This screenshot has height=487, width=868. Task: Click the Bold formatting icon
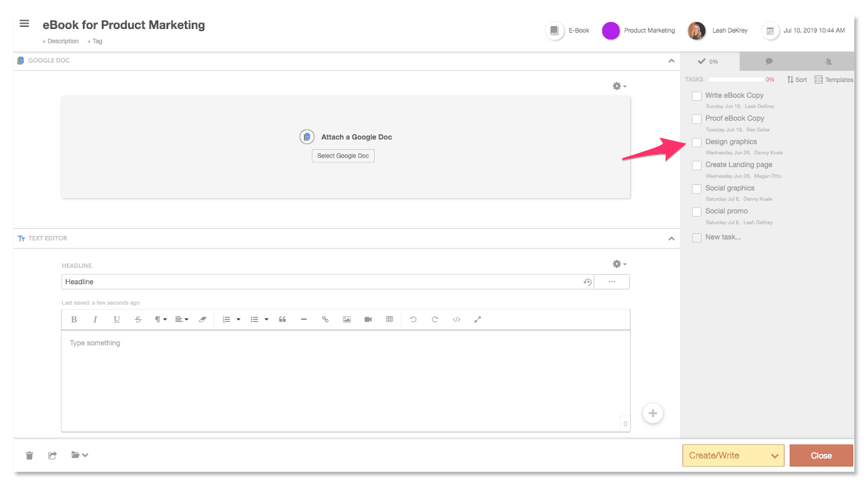[x=74, y=319]
